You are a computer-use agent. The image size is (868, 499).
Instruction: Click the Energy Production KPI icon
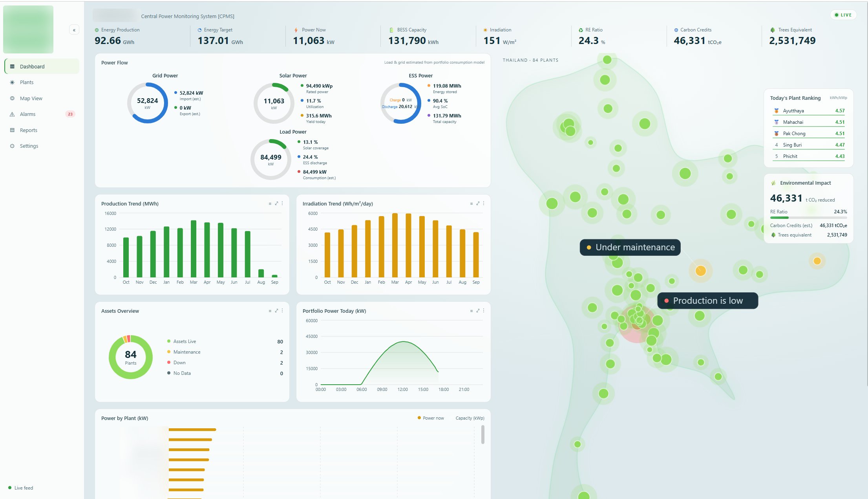coord(97,30)
